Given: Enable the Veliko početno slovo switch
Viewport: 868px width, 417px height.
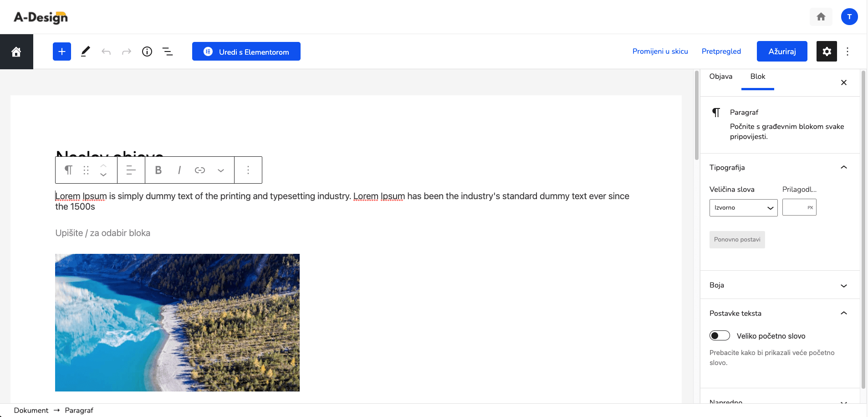Looking at the screenshot, I should click(720, 336).
